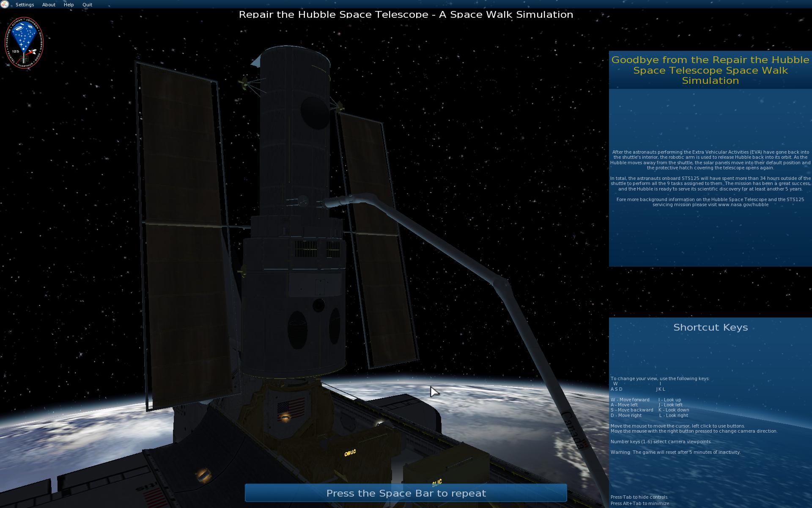
Task: Click the 'Press the Space Bar to repeat' button
Action: point(406,493)
